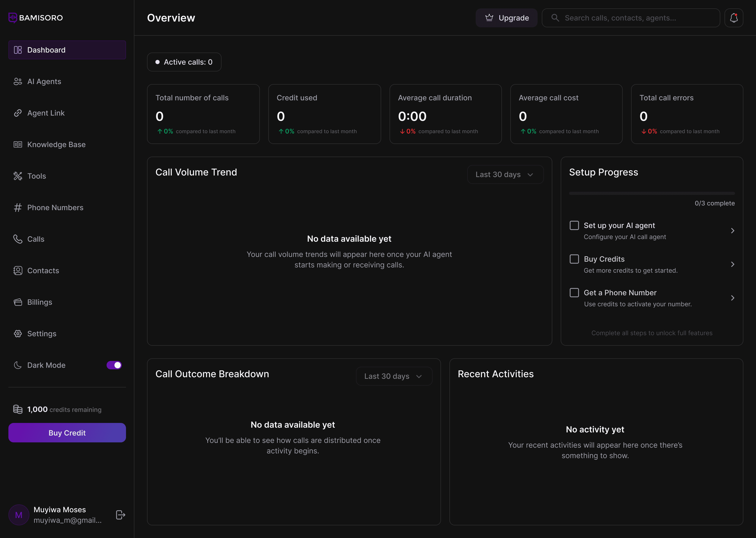Expand the Buy Credits step chevron
The height and width of the screenshot is (538, 756).
point(732,264)
